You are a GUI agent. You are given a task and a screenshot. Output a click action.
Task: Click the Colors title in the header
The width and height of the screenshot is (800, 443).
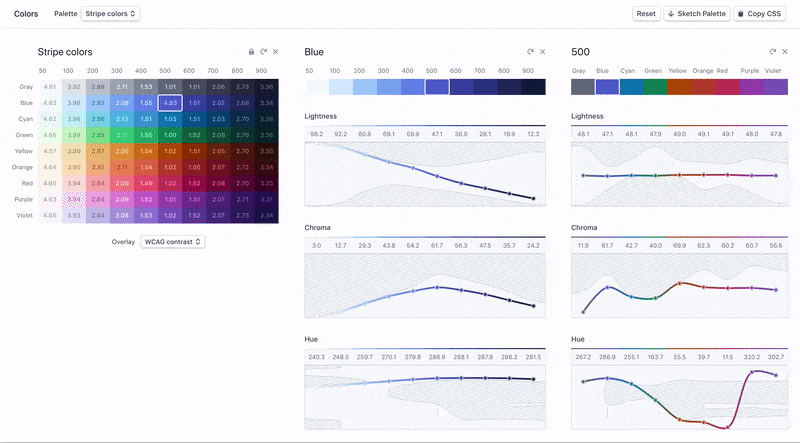[26, 14]
